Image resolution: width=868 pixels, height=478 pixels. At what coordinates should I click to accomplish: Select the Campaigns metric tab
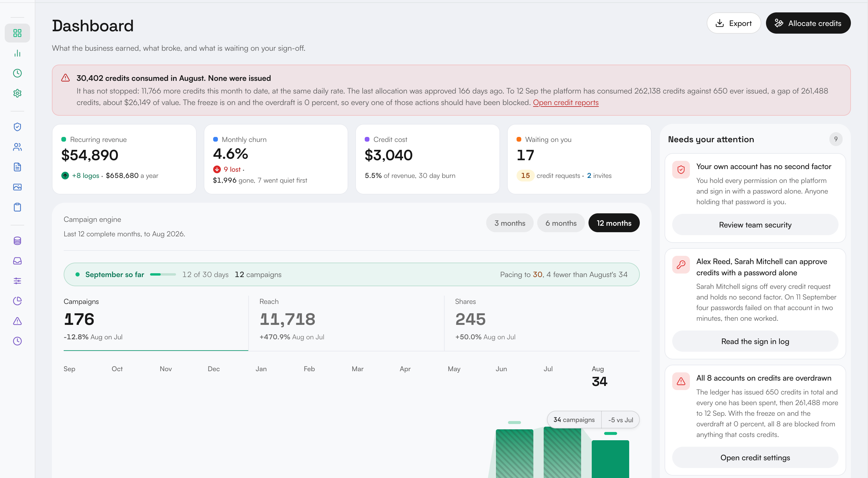pyautogui.click(x=156, y=323)
